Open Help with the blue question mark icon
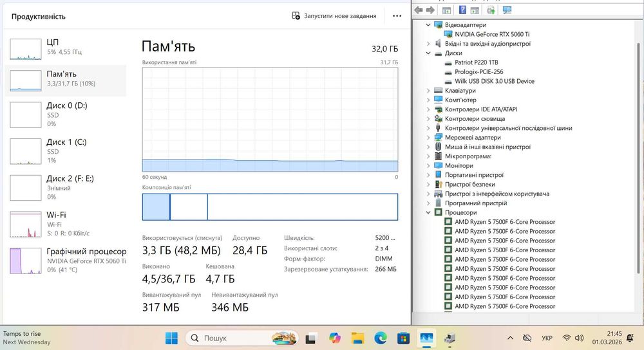 click(462, 10)
